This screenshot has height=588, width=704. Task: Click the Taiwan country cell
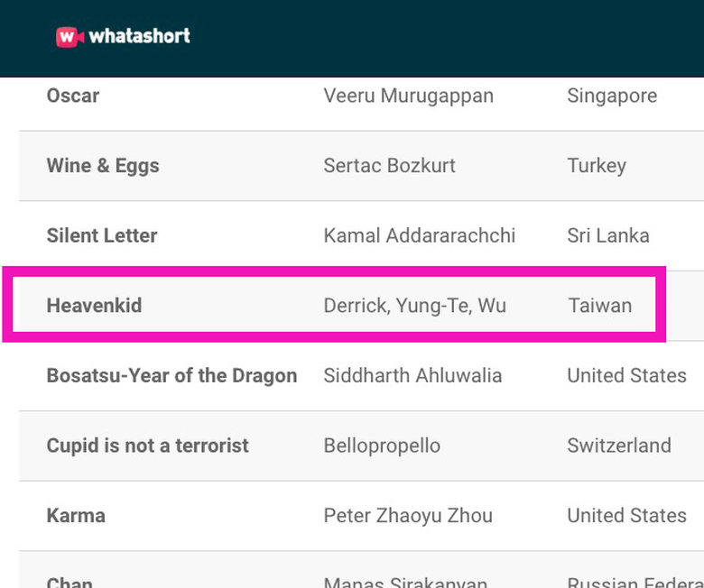(x=599, y=306)
